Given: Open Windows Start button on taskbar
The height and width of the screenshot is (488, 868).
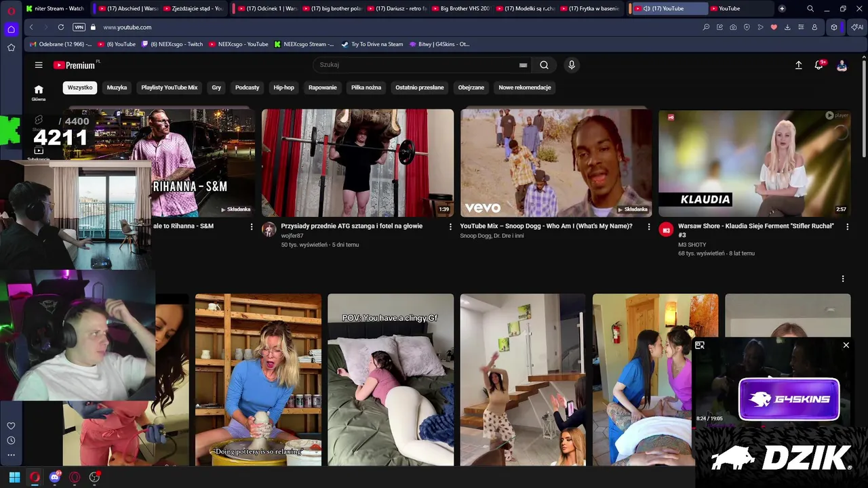Looking at the screenshot, I should (x=14, y=477).
